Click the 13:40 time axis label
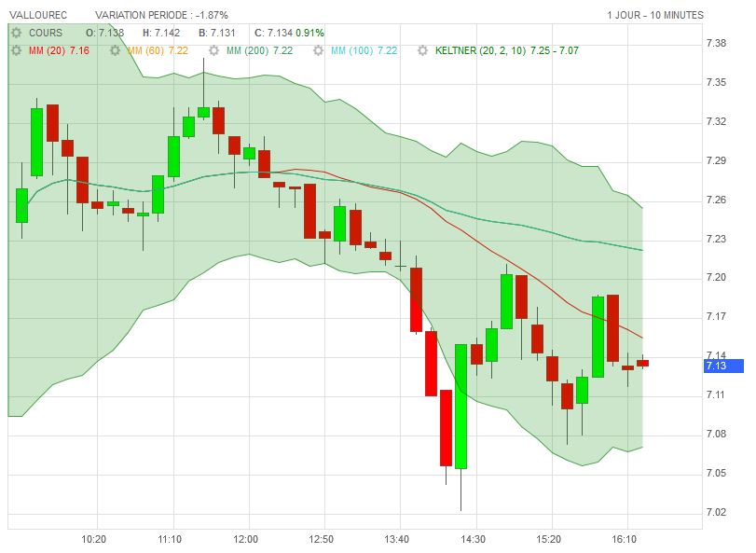This screenshot has height=553, width=756. point(397,539)
